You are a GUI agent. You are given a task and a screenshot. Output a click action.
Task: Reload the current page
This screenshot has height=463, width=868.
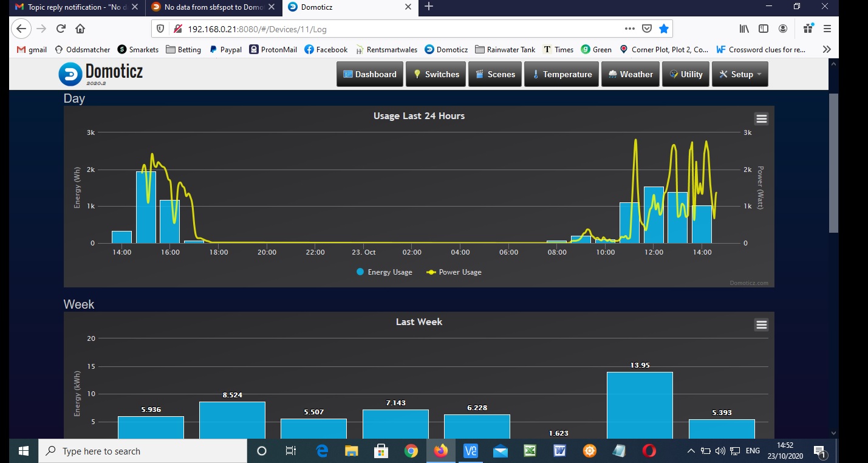click(61, 29)
